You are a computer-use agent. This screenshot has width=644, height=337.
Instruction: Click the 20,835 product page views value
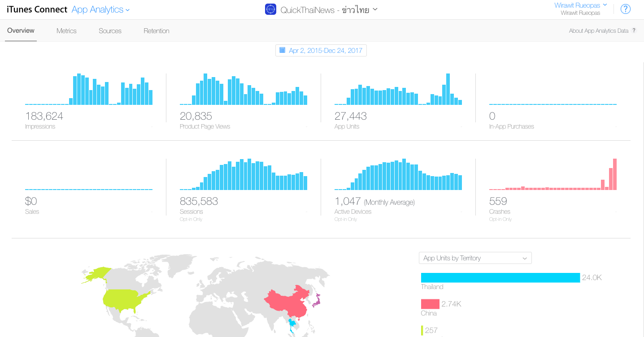coord(196,116)
